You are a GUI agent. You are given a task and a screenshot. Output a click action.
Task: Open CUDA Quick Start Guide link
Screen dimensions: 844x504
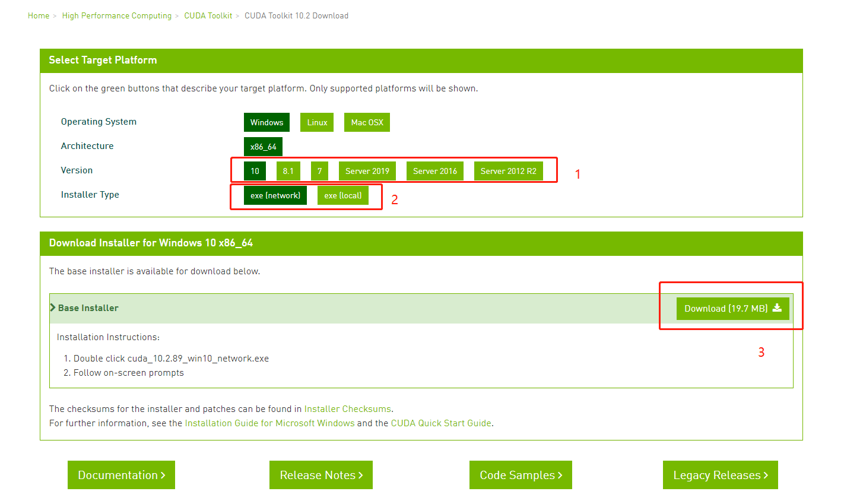pyautogui.click(x=441, y=423)
